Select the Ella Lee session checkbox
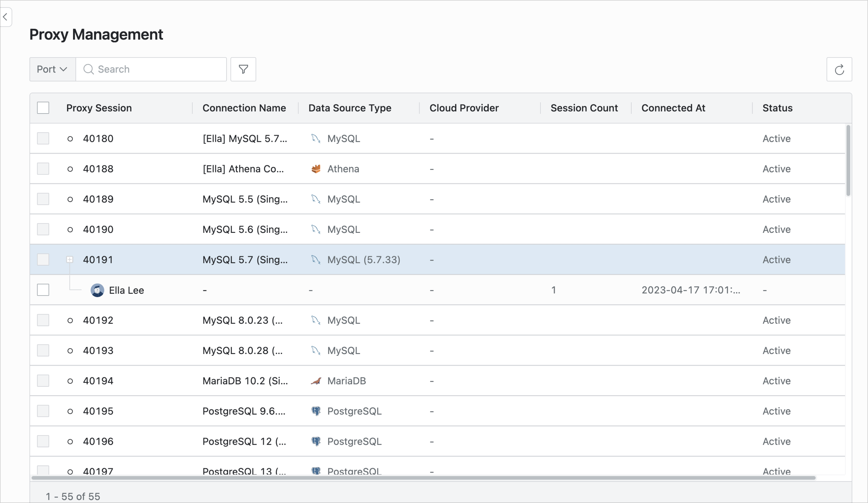Viewport: 868px width, 503px height. (43, 290)
